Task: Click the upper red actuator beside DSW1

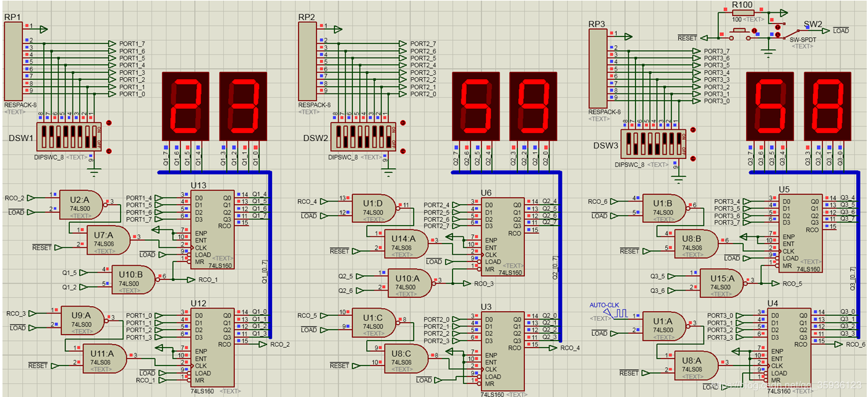Action: pos(109,123)
